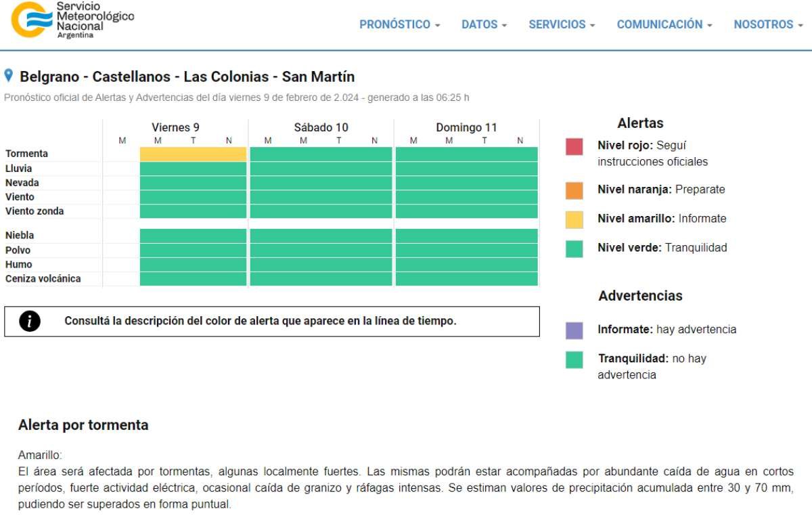Screen dimensions: 812x518
Task: Click the Niebla bar for Domingo 11
Action: click(467, 236)
